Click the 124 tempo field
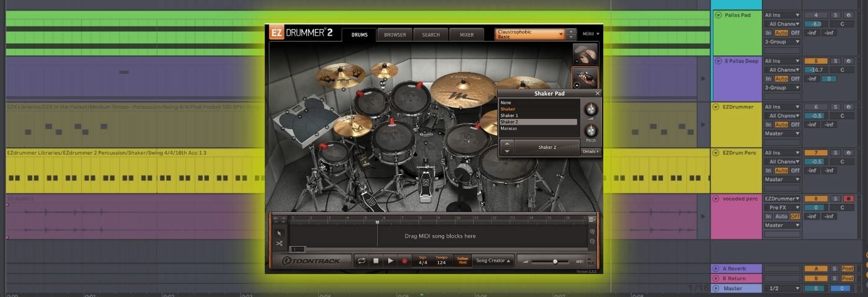Image resolution: width=868 pixels, height=297 pixels. coord(441,262)
